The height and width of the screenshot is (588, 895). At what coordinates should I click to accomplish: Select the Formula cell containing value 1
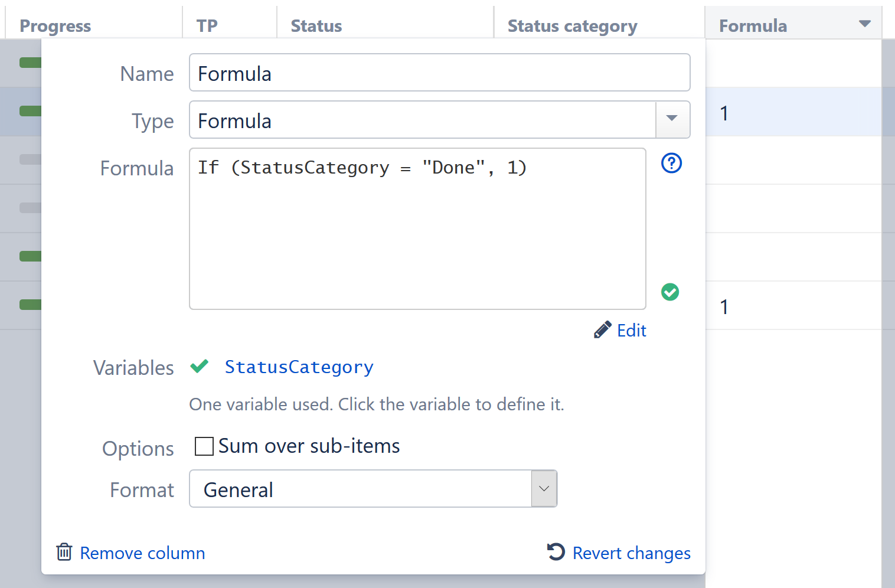767,112
